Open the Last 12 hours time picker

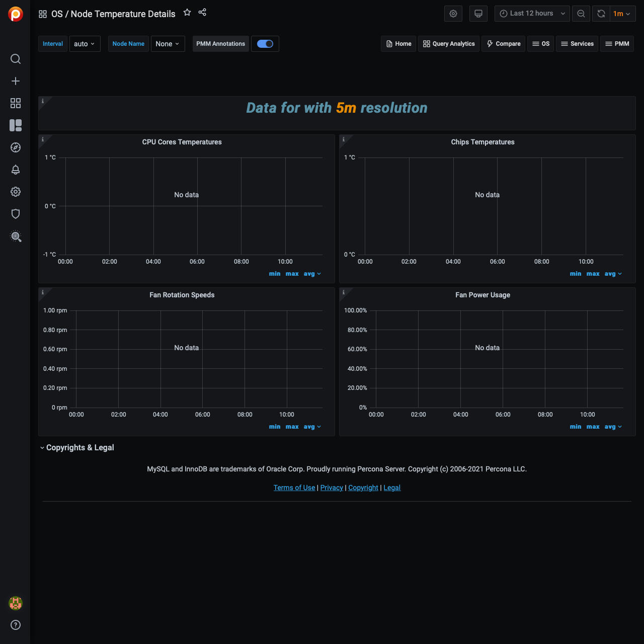pos(532,14)
